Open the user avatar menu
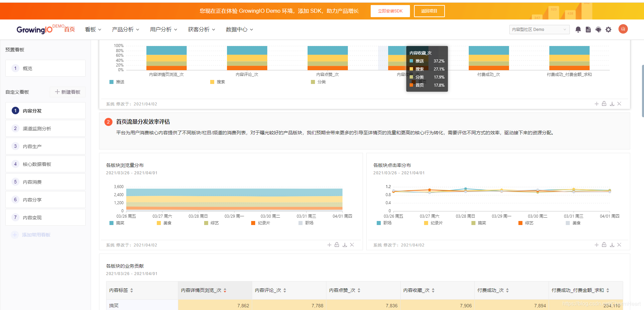The image size is (644, 310). pos(623,29)
